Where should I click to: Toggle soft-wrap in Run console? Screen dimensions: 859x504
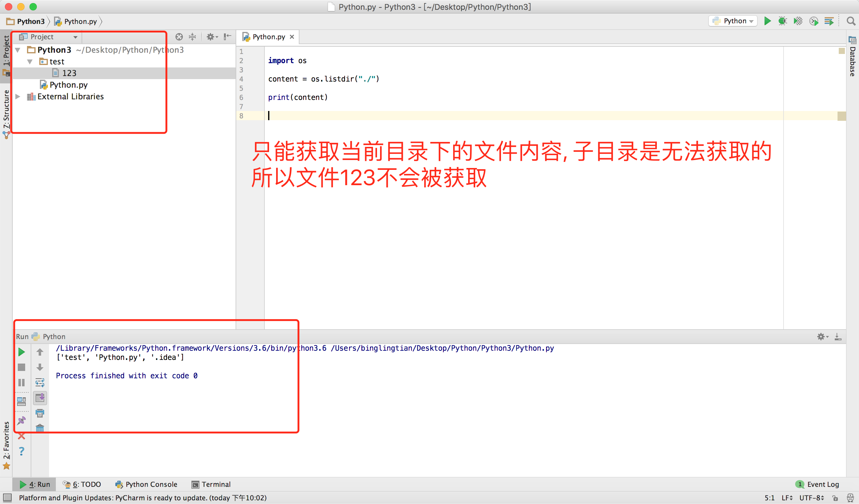(x=40, y=382)
